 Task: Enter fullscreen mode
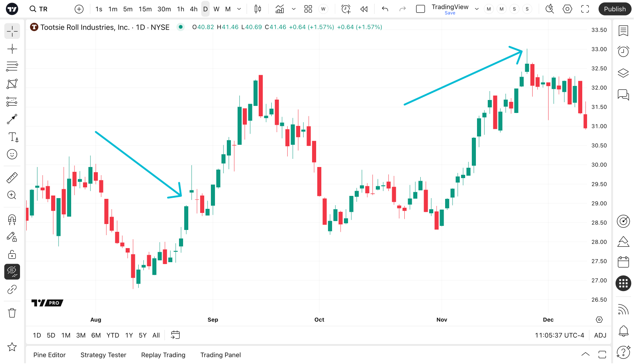[x=585, y=9]
